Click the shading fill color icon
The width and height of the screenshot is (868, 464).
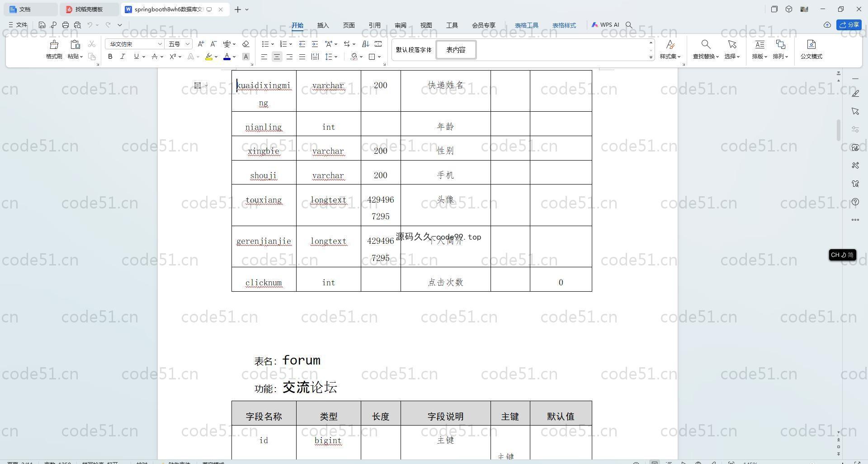(354, 57)
